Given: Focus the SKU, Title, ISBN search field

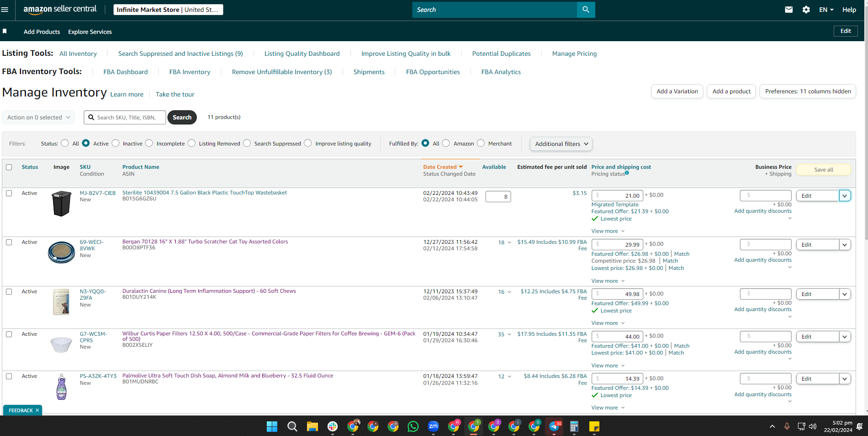Looking at the screenshot, I should point(125,118).
